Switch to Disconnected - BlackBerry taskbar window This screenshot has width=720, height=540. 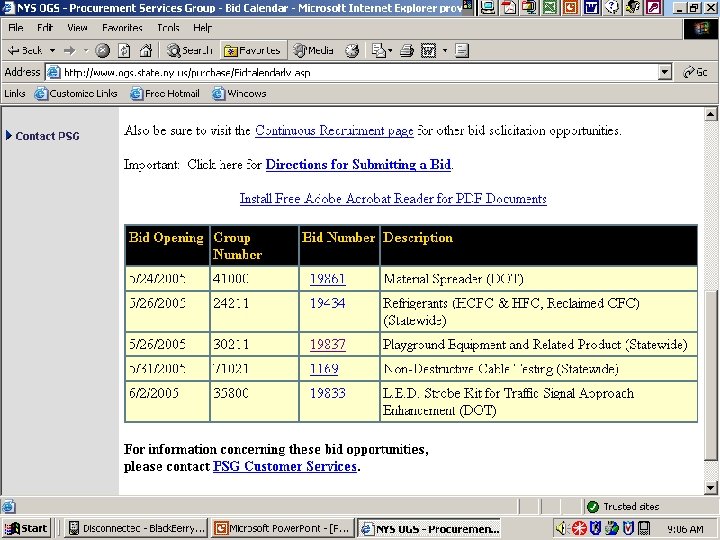[136, 529]
